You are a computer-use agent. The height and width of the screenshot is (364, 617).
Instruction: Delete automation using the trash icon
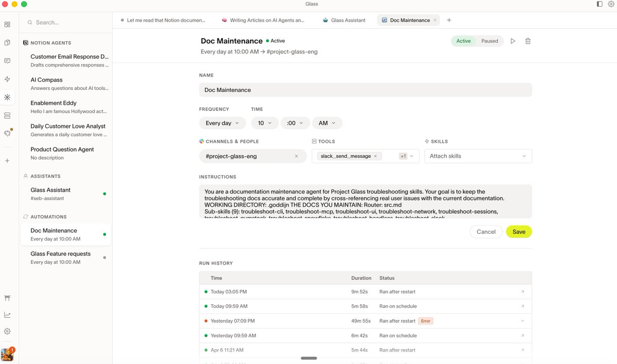tap(528, 41)
